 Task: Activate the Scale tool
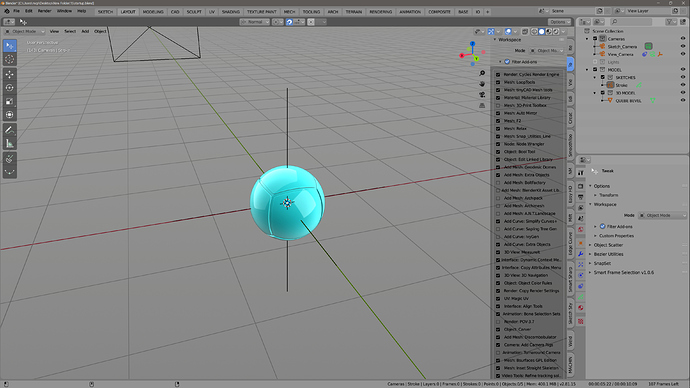(10, 101)
